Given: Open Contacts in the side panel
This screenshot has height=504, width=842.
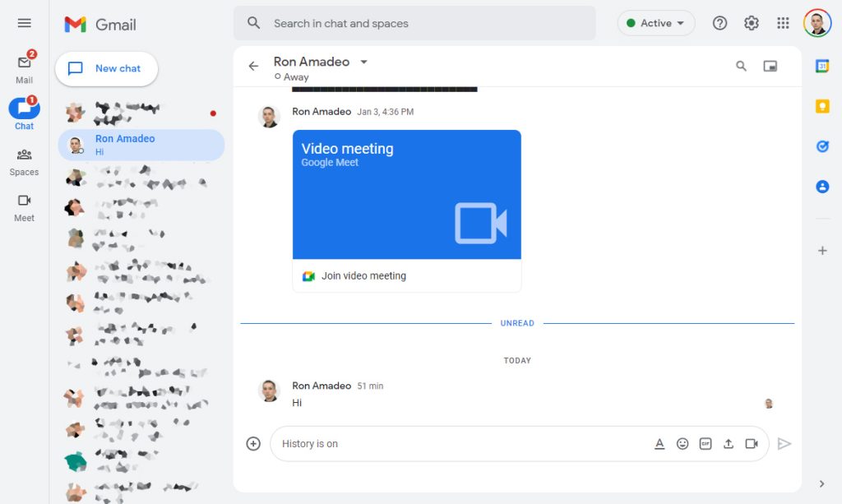Looking at the screenshot, I should coord(821,187).
